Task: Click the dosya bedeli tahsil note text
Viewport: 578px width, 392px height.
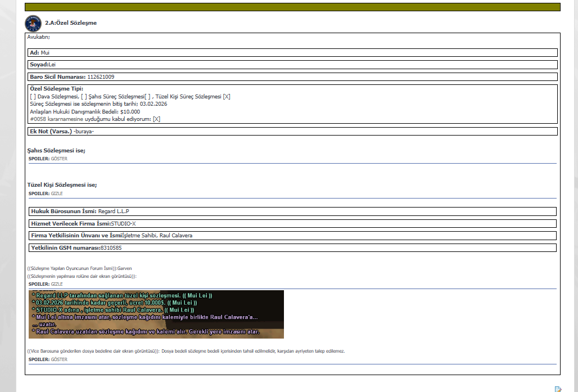Action: pyautogui.click(x=253, y=351)
